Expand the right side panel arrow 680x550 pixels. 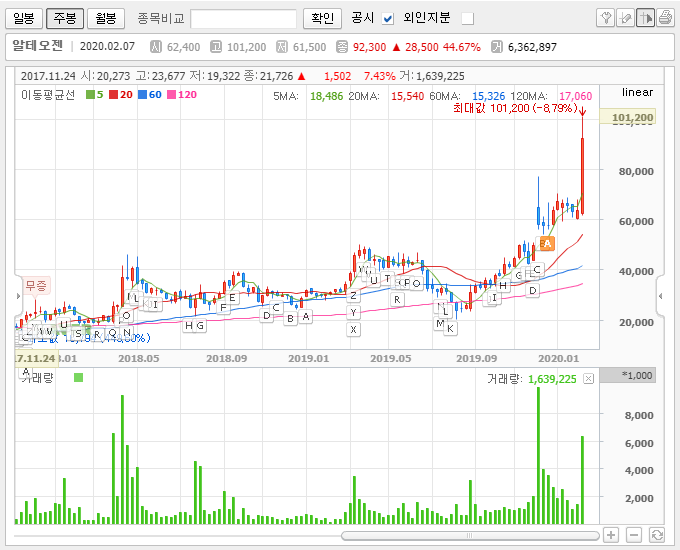(660, 297)
